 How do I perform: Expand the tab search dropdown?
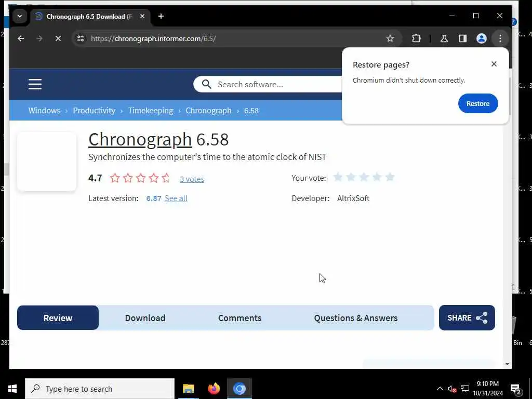point(20,16)
